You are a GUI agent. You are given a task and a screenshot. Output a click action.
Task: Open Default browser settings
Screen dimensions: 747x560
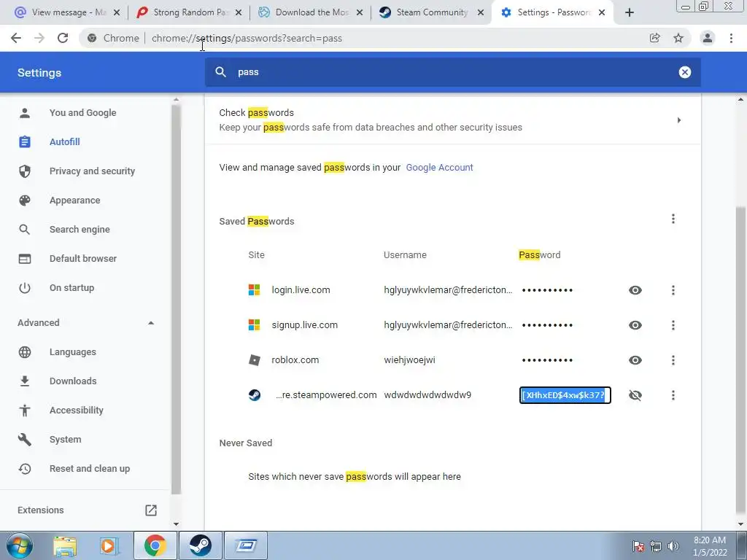point(83,259)
